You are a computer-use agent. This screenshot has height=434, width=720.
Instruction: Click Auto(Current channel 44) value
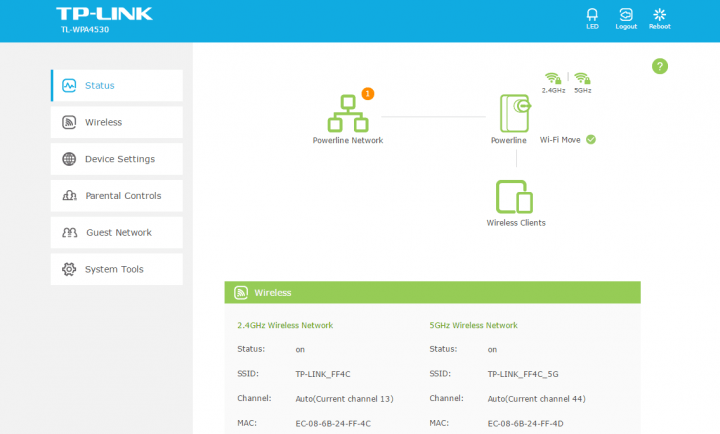click(537, 399)
